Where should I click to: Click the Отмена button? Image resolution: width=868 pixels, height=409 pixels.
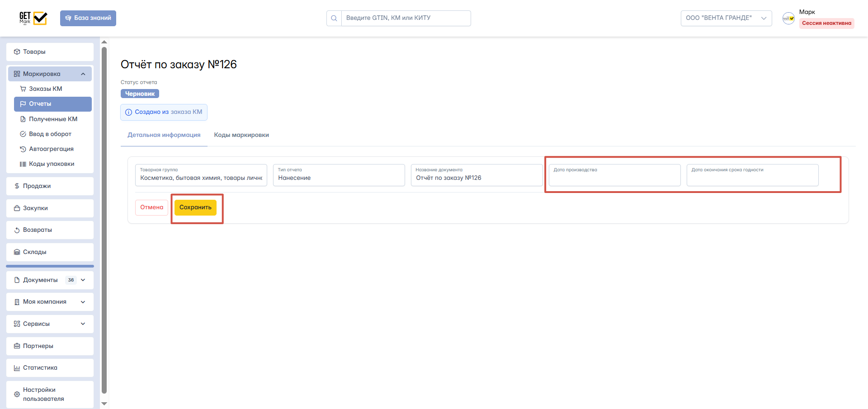[151, 207]
